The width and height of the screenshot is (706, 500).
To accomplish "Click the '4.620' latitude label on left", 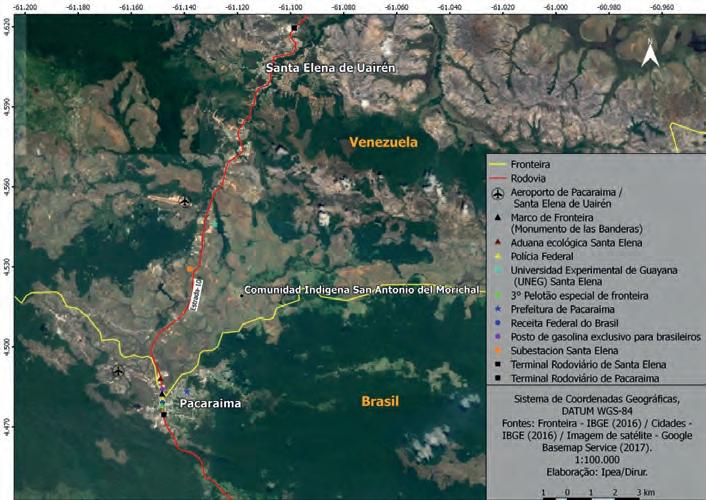I will 6,26.
